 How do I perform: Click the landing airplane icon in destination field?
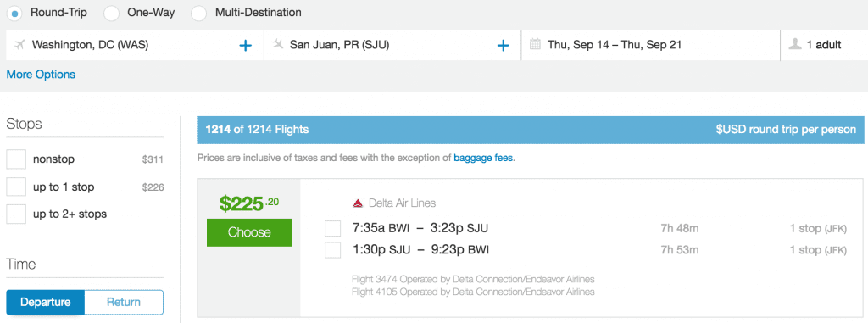pyautogui.click(x=278, y=44)
